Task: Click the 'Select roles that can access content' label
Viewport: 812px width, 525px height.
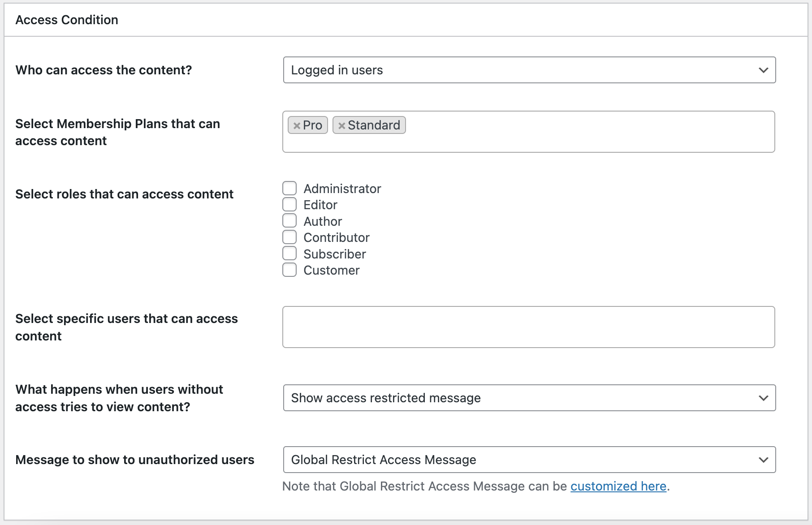Action: click(x=124, y=194)
